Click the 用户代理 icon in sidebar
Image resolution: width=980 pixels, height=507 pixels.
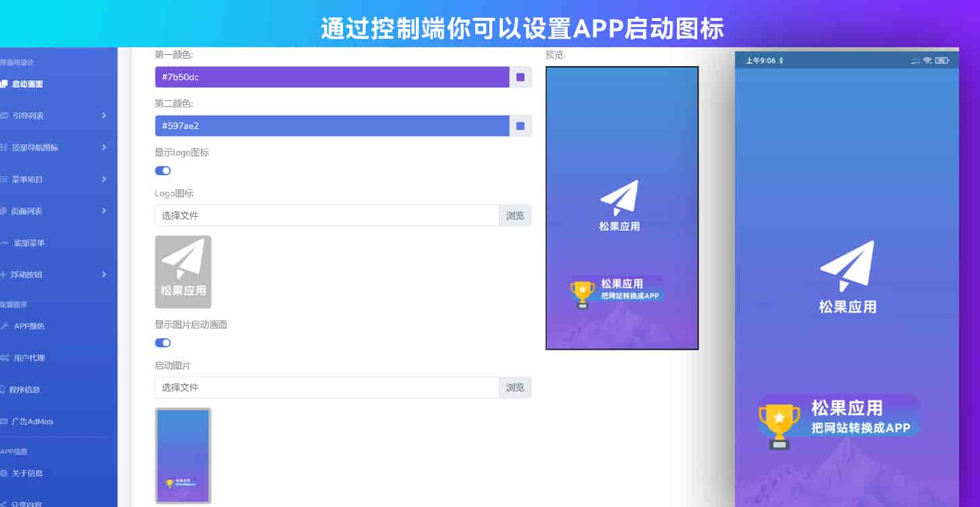click(4, 358)
